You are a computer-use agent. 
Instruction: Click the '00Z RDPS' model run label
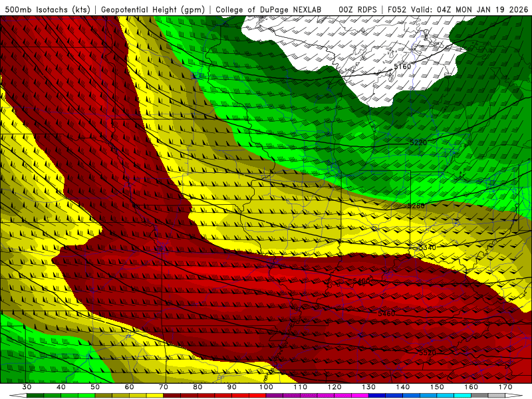click(x=358, y=9)
